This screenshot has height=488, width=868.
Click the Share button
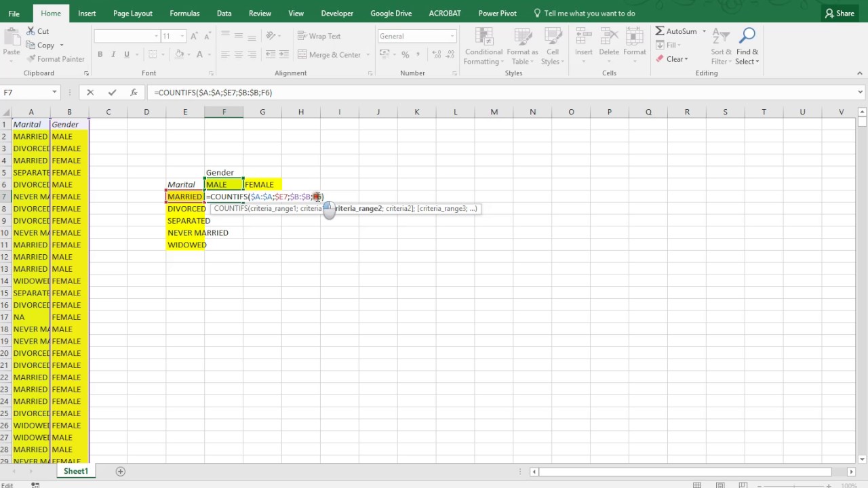840,13
